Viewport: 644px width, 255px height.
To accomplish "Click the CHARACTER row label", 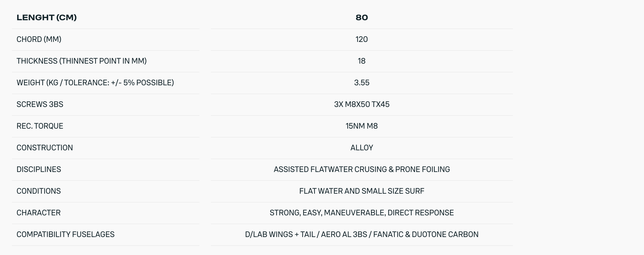I will [x=38, y=213].
